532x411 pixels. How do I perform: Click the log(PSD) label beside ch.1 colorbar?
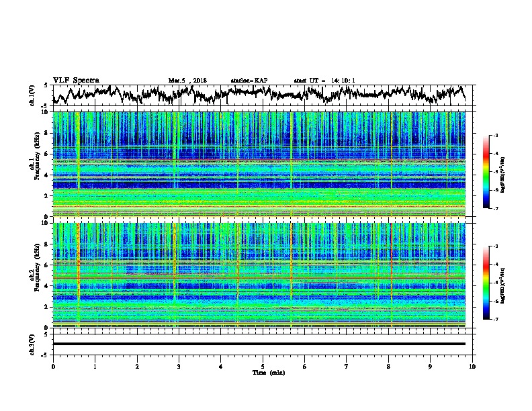click(x=503, y=175)
